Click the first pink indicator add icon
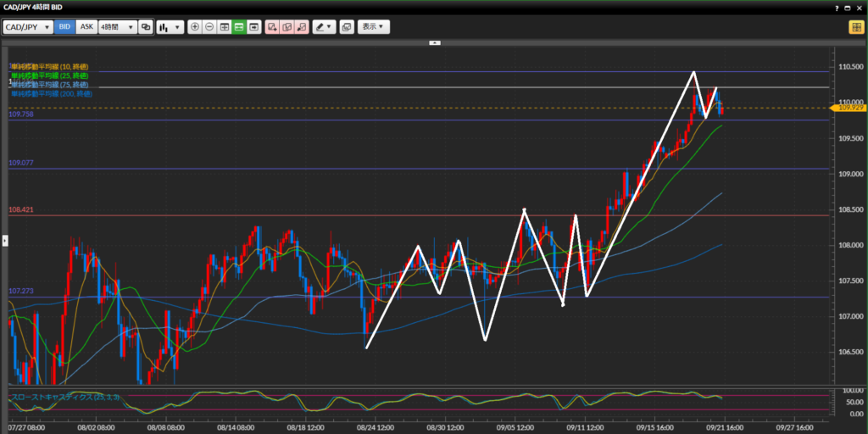The height and width of the screenshot is (434, 868). pyautogui.click(x=272, y=27)
